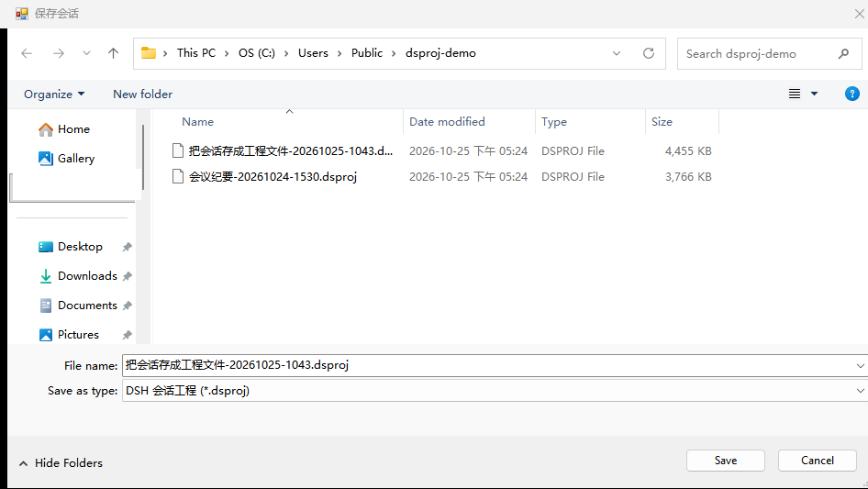868x489 pixels.
Task: Click the 保存会话 title bar app icon
Action: (x=22, y=14)
